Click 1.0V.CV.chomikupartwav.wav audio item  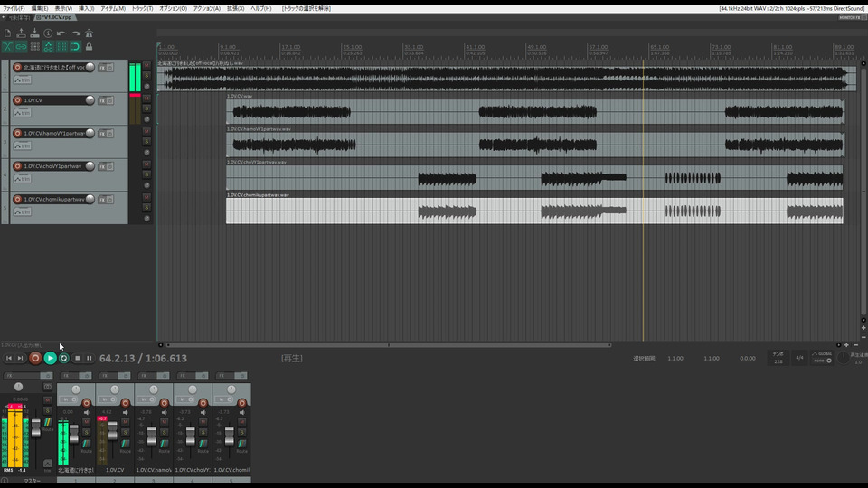534,211
